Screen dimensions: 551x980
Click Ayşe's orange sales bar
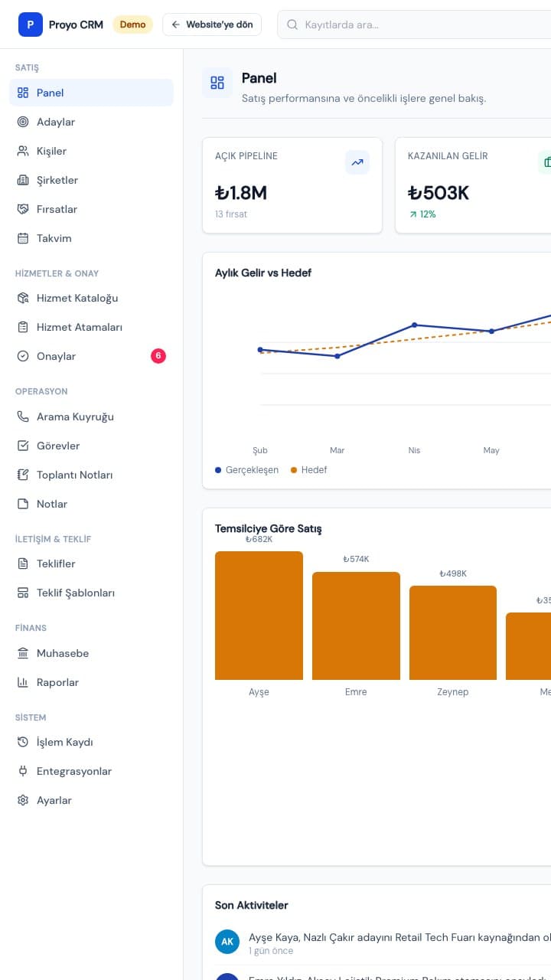point(259,616)
